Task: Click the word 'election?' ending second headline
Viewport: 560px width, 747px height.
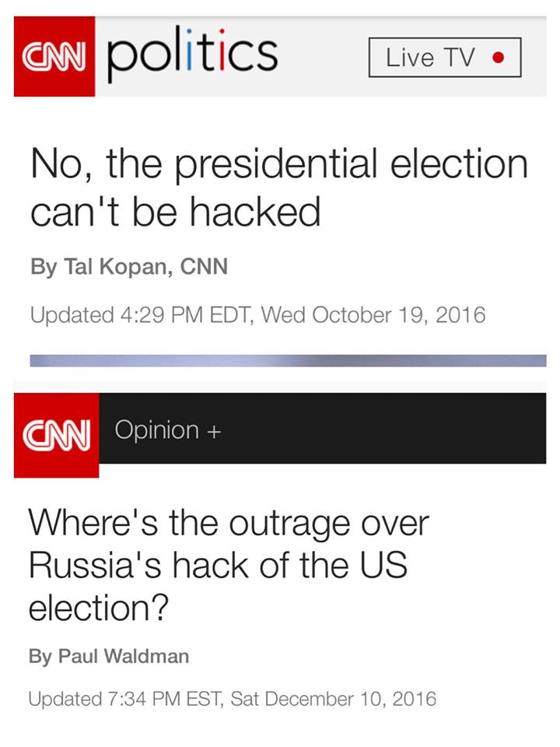Action: pyautogui.click(x=98, y=607)
